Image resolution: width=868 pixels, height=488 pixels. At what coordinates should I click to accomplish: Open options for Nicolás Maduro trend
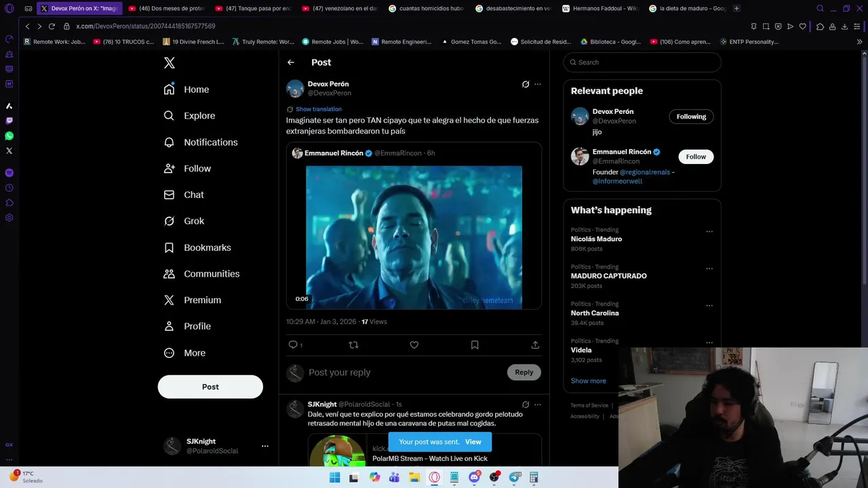[x=709, y=231]
